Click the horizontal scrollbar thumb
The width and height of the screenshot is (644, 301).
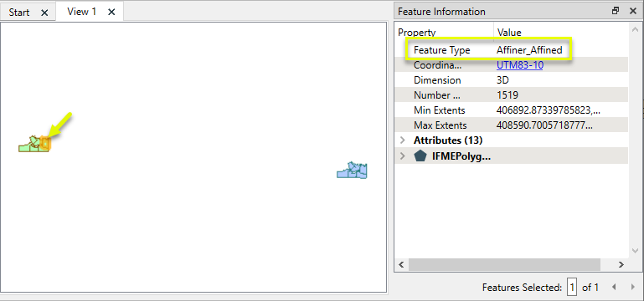pos(504,265)
